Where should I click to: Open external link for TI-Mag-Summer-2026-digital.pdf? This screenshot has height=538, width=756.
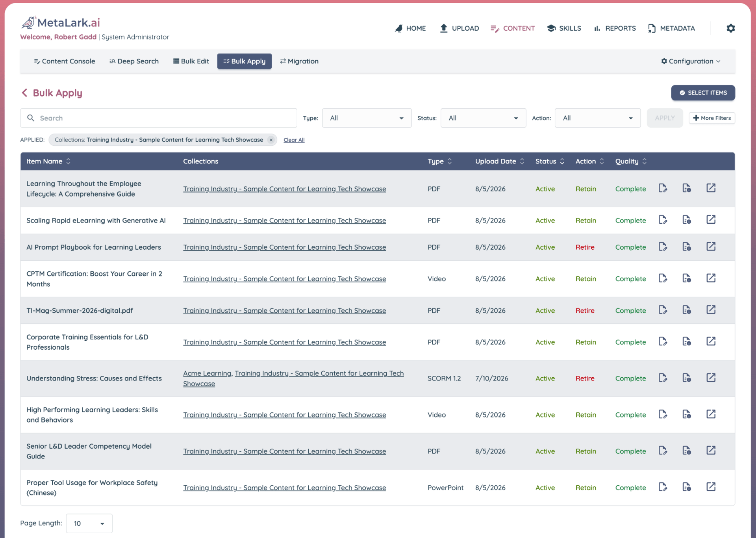tap(711, 310)
